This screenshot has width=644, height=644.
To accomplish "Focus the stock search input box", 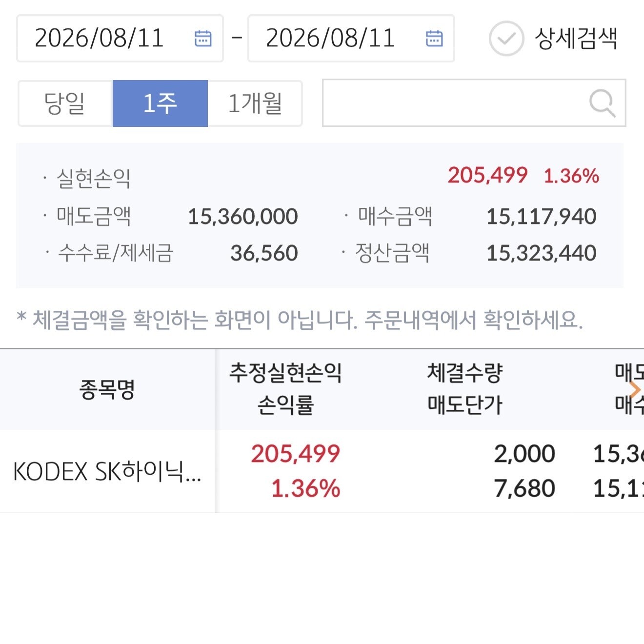I will pyautogui.click(x=474, y=103).
